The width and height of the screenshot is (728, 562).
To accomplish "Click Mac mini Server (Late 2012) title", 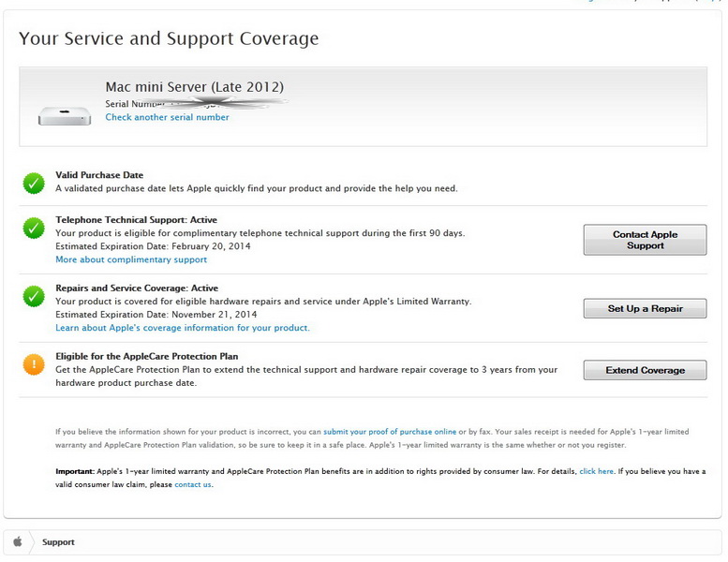I will tap(195, 87).
